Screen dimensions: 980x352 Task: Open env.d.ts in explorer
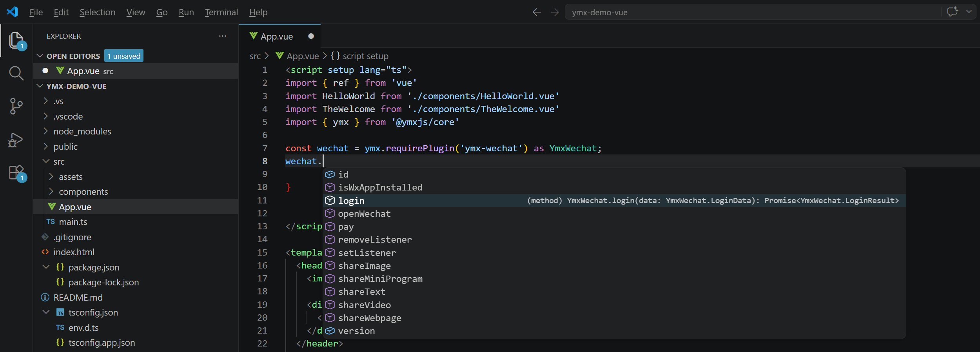click(x=136, y=328)
